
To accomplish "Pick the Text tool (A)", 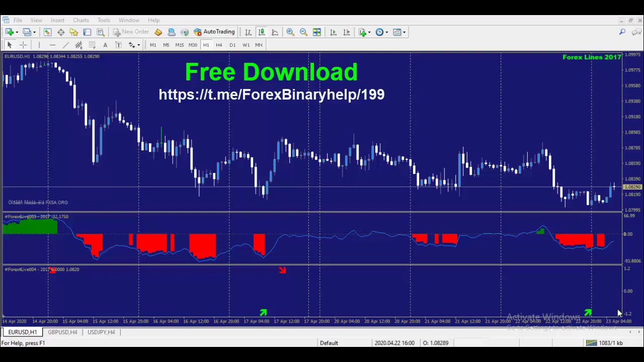I will [105, 45].
